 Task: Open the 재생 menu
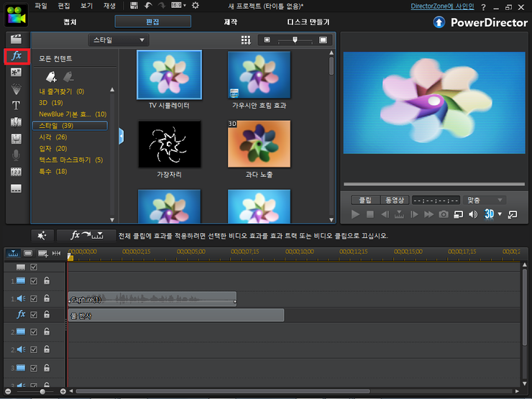109,6
